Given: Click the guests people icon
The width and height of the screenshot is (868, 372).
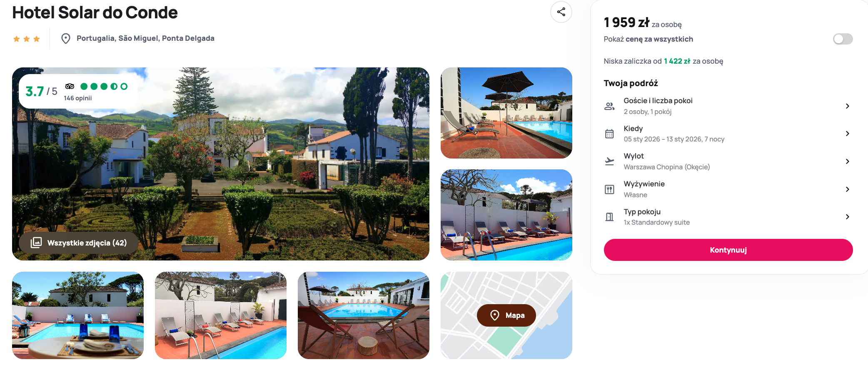Looking at the screenshot, I should tap(609, 106).
